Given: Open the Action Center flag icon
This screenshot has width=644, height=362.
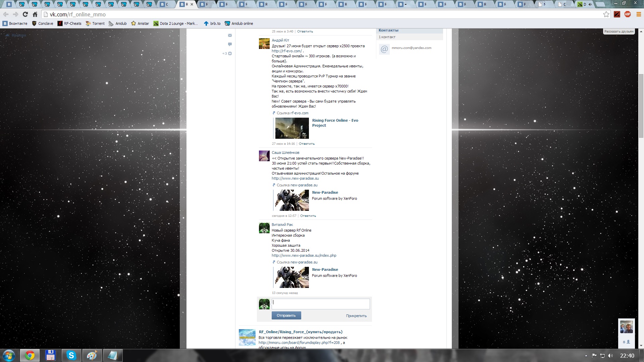Looking at the screenshot, I should [594, 356].
